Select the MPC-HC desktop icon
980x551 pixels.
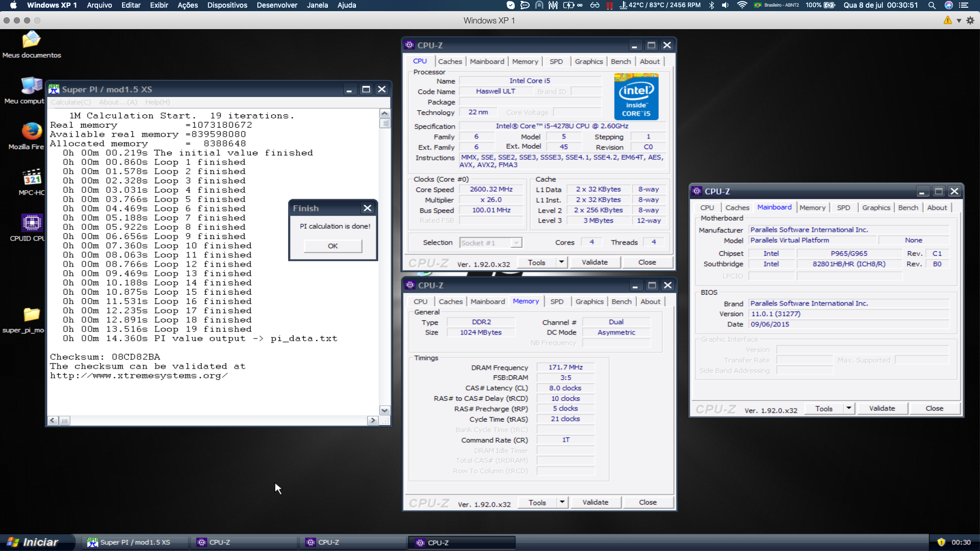[x=31, y=182]
